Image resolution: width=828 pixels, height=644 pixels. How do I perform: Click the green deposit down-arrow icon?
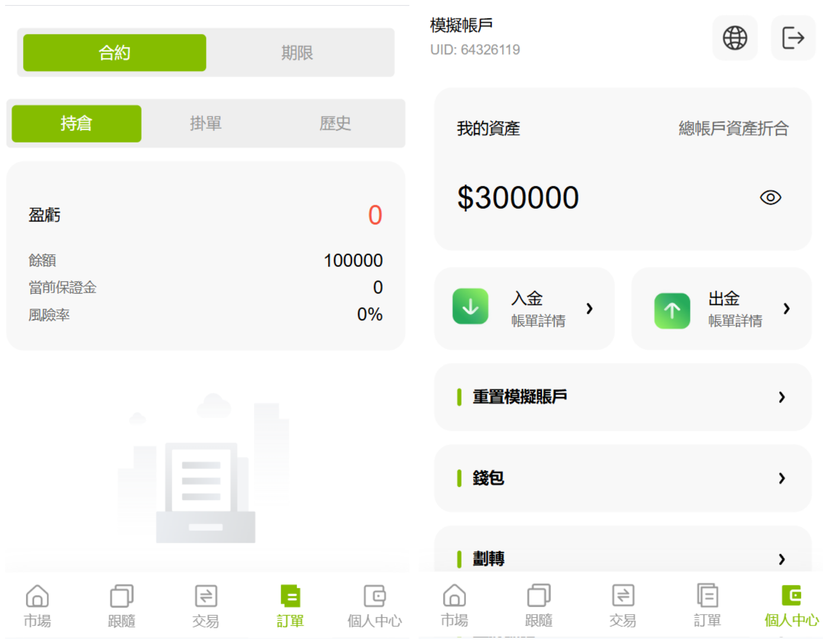point(470,307)
